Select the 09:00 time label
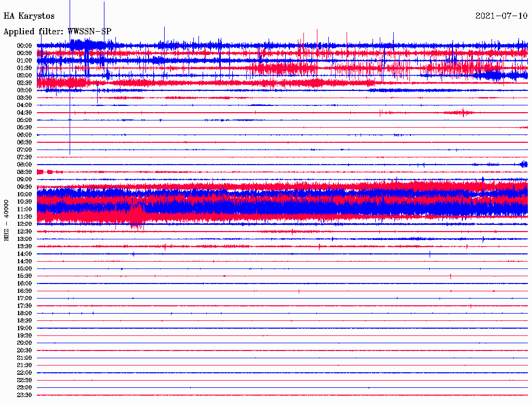This screenshot has height=405, width=532. pyautogui.click(x=24, y=180)
